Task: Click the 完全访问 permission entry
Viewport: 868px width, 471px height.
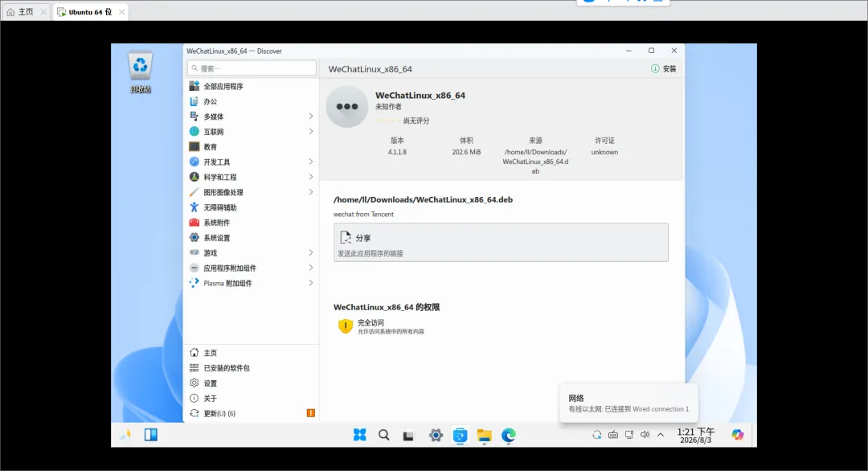Action: [381, 326]
